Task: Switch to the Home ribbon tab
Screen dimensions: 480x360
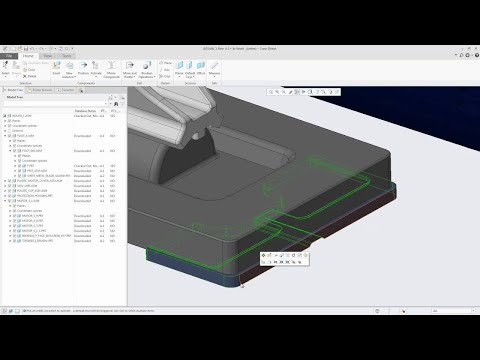Action: click(x=28, y=56)
